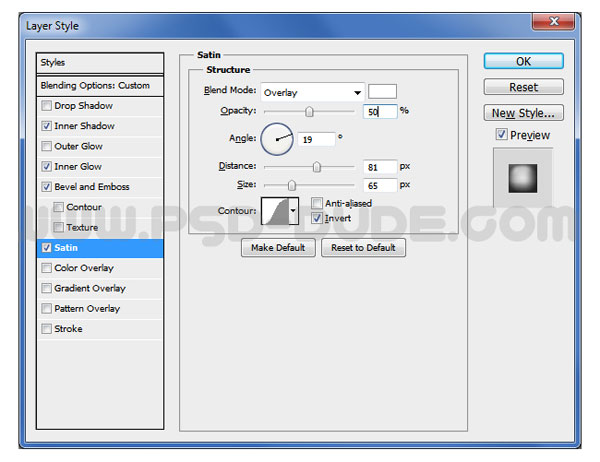The image size is (600, 462).
Task: Close the Layer Style dialog
Action: pos(553,21)
